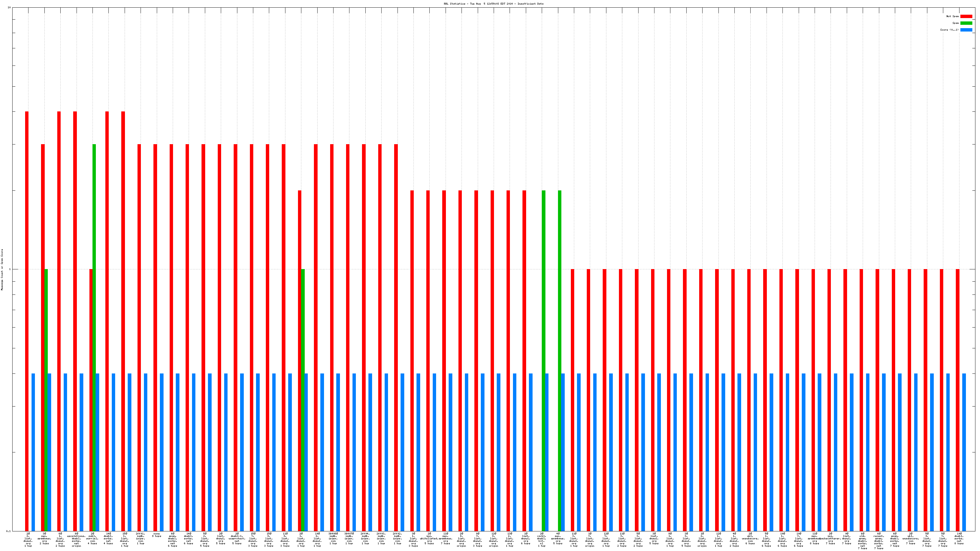Click the zen.spamhaus.org 2 hops label

44,539
